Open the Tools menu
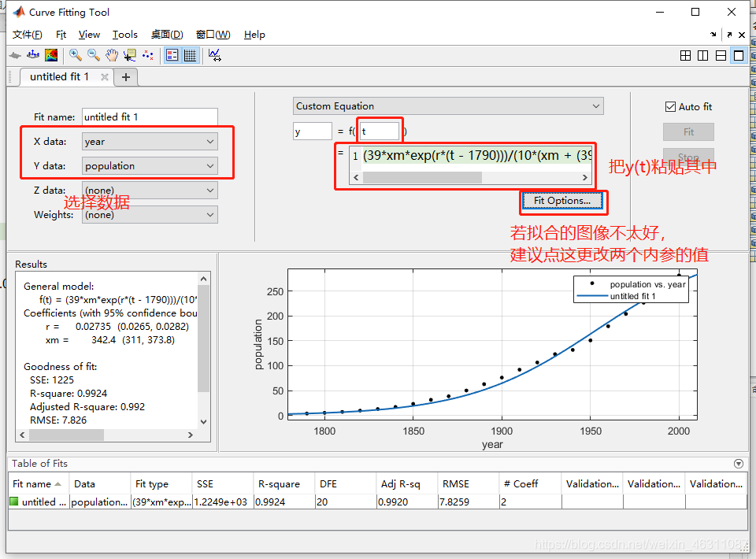Screen dimensions: 756x559 pos(125,35)
